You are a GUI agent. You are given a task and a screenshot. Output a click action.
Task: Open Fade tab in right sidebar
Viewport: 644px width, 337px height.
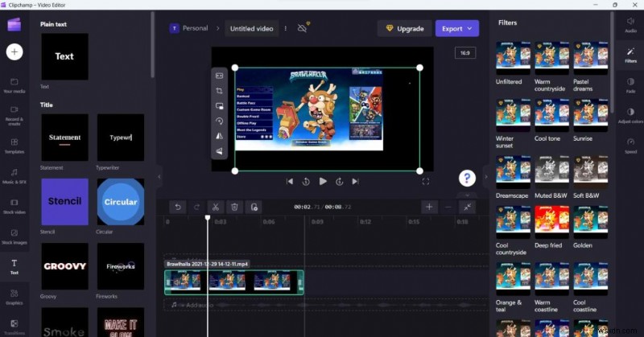630,85
